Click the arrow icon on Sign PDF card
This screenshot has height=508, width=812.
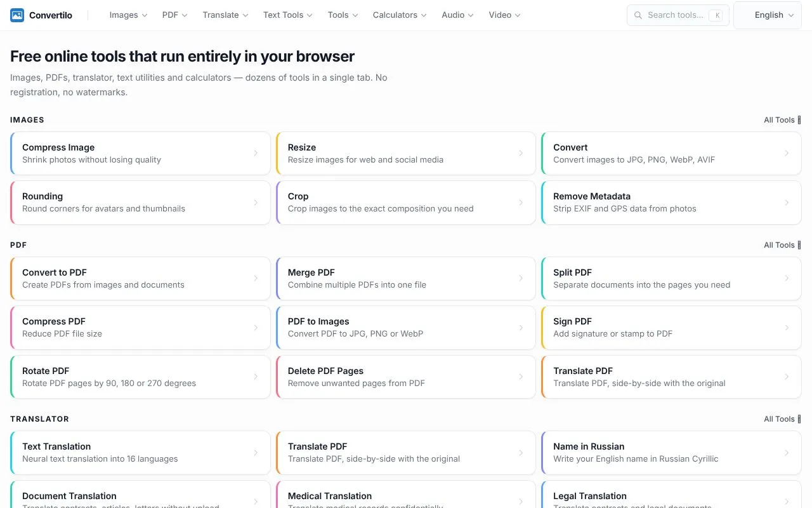pyautogui.click(x=787, y=328)
